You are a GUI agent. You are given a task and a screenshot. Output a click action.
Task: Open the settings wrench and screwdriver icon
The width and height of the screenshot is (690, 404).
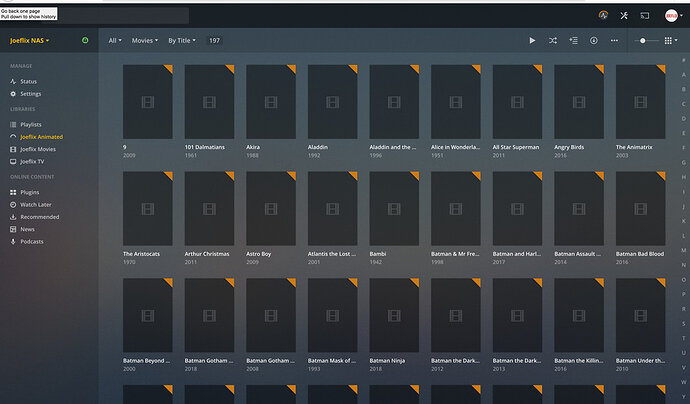point(624,15)
